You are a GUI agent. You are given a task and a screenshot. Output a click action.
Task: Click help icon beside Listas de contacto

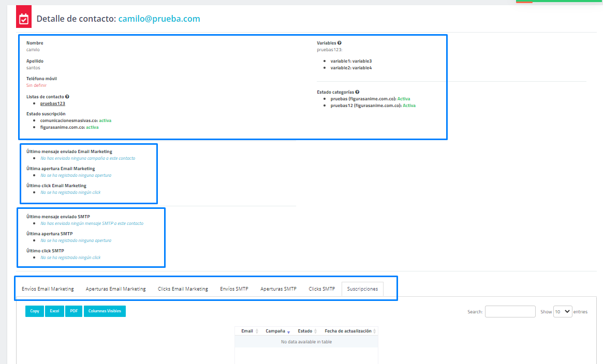[67, 97]
